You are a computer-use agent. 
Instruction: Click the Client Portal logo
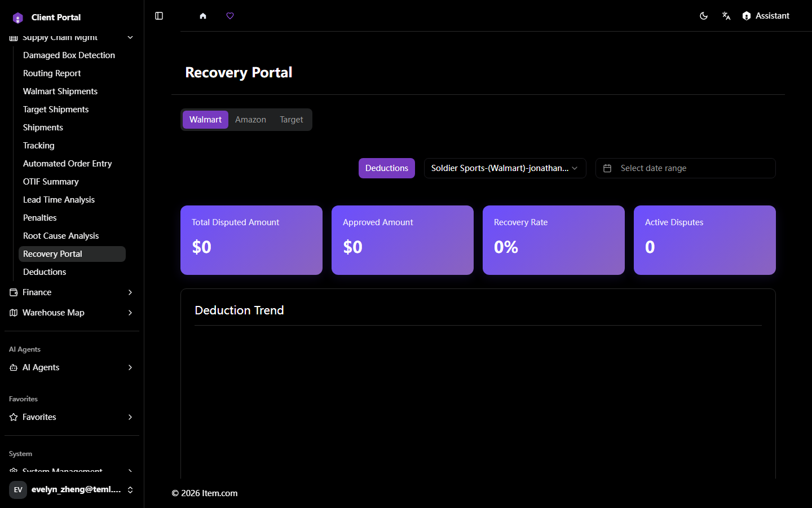click(x=17, y=17)
